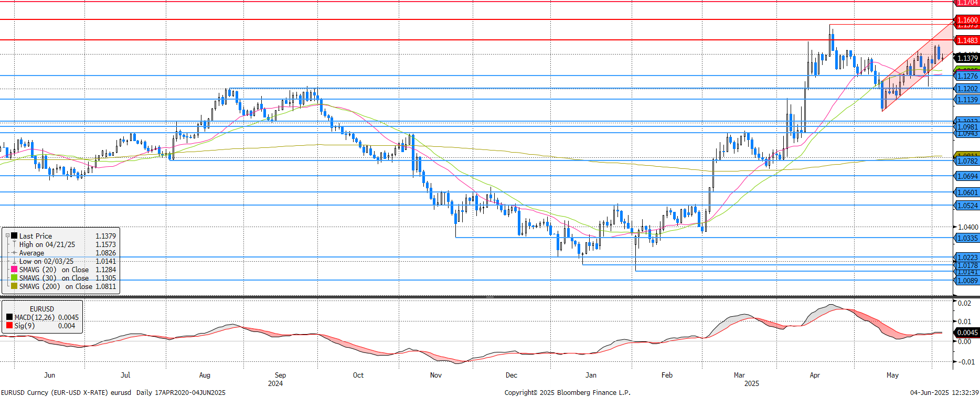Click the black 0.0045 MACD axis tag
980x397 pixels.
[x=967, y=332]
